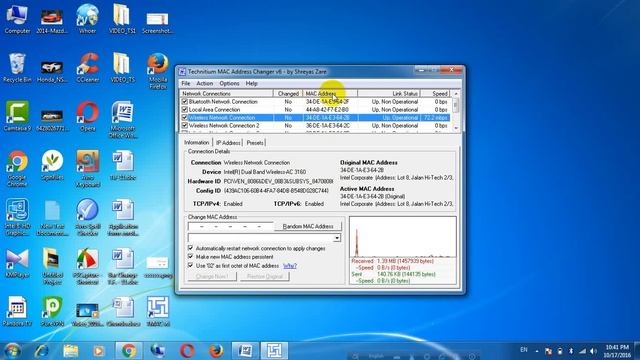Sort by the Network Connections column header
This screenshot has height=360, width=640.
(x=227, y=93)
